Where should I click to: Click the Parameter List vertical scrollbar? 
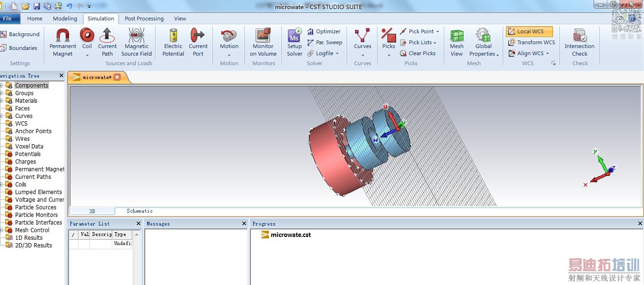pyautogui.click(x=137, y=257)
